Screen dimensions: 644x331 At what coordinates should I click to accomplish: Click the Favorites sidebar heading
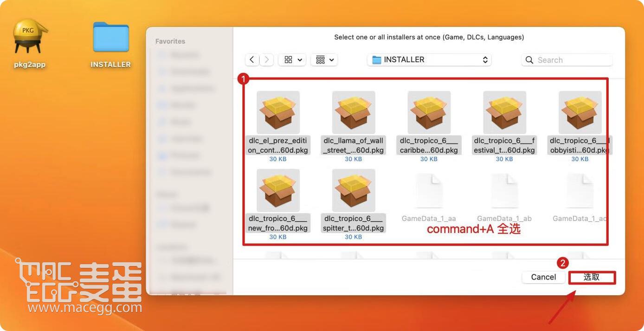coord(170,41)
